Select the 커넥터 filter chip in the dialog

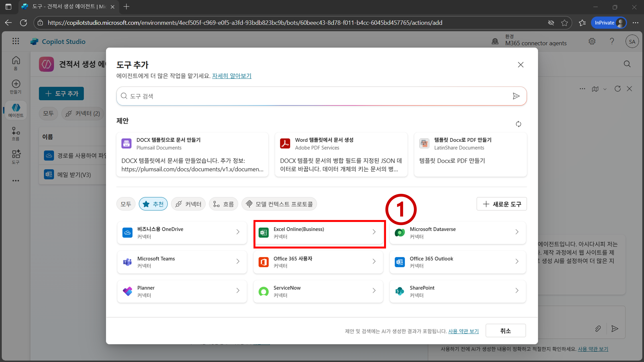pos(188,204)
